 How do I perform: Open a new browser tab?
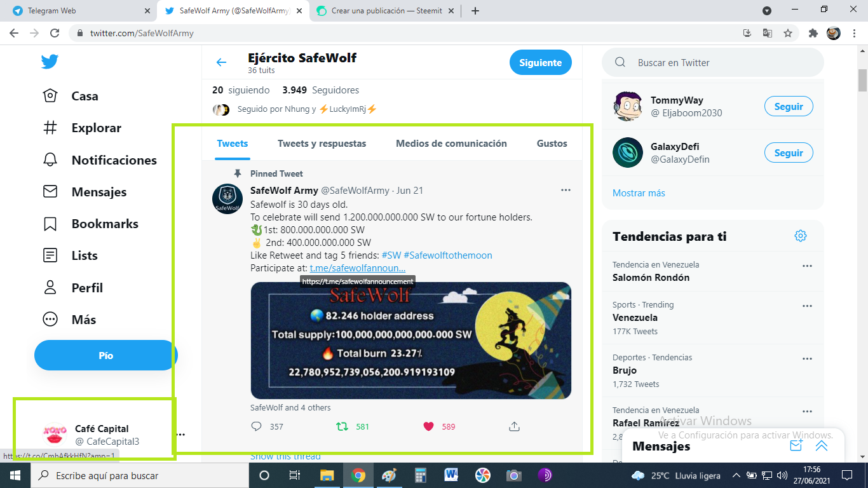coord(475,11)
